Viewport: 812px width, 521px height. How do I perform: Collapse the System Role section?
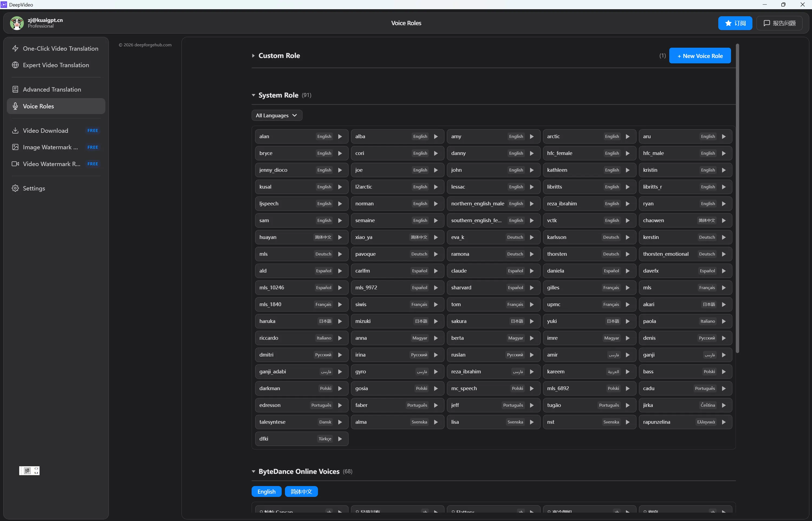tap(253, 95)
